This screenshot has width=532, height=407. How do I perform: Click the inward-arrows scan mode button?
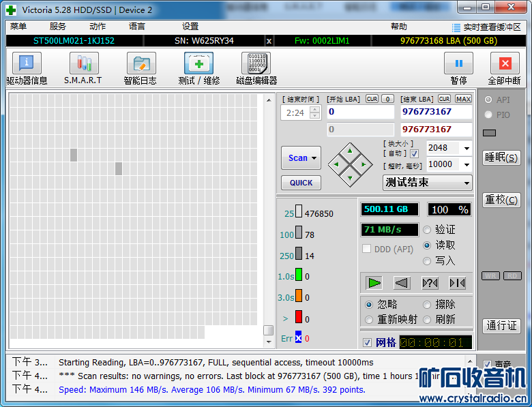point(458,283)
